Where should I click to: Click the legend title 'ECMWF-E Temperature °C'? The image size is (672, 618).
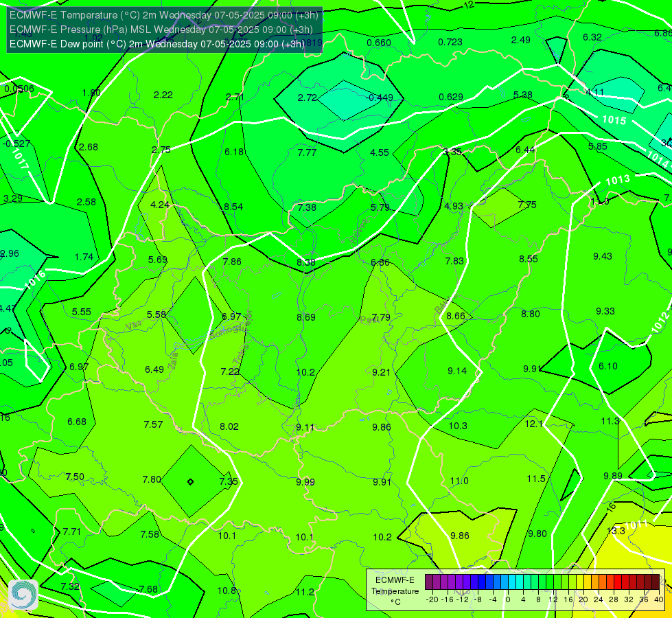click(395, 591)
